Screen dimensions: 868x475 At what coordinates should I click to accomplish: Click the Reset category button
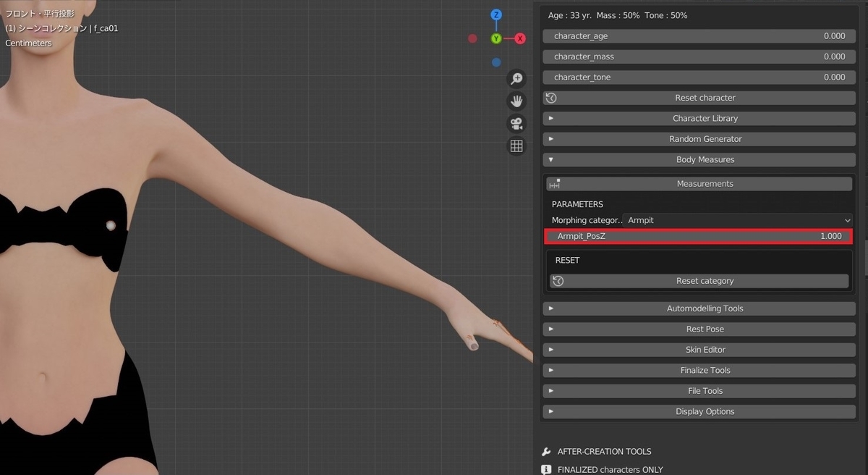[x=699, y=281]
